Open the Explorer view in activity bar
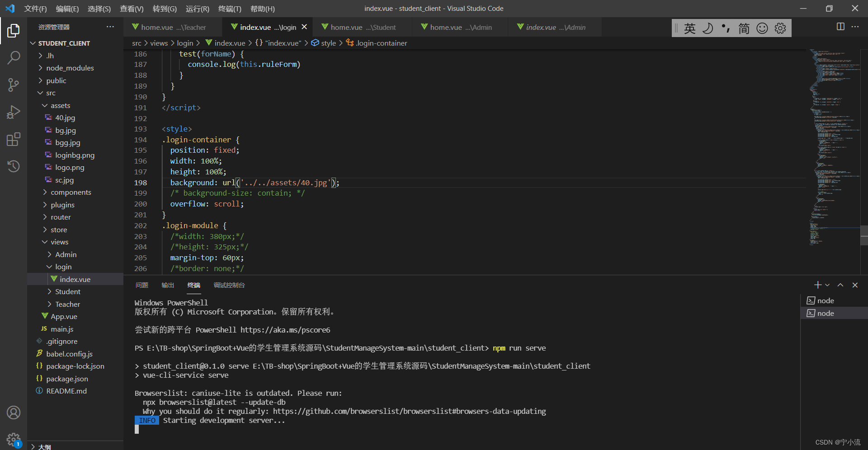This screenshot has width=868, height=450. point(14,31)
